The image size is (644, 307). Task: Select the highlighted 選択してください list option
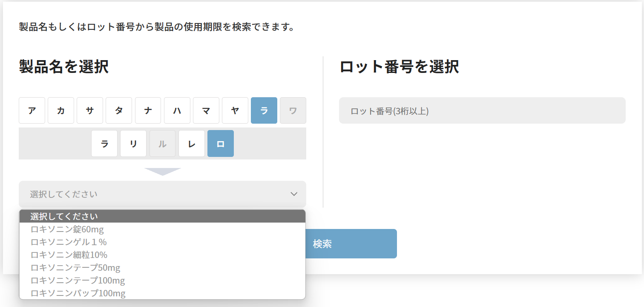pos(162,216)
